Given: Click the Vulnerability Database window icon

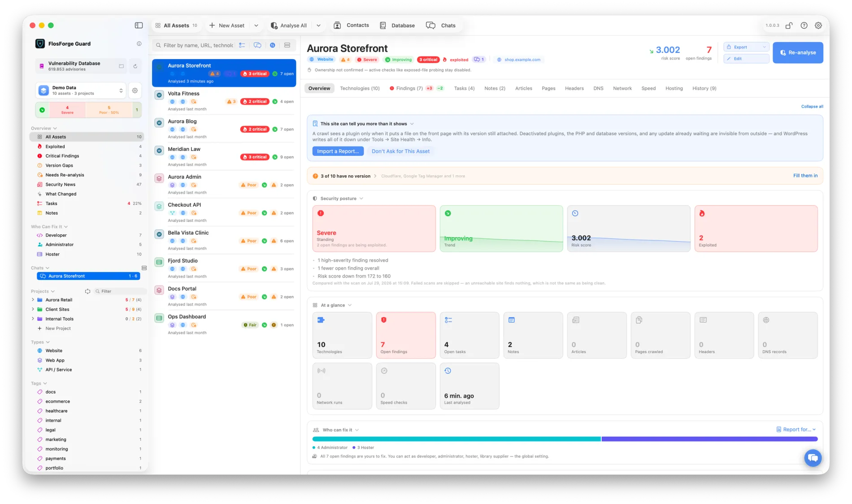Looking at the screenshot, I should [x=121, y=66].
